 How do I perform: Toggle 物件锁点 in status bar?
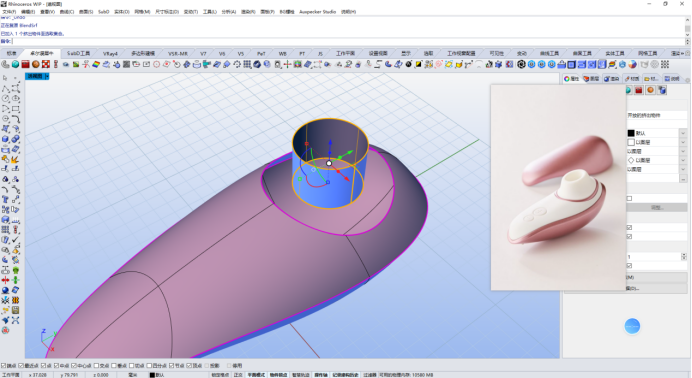pyautogui.click(x=278, y=375)
